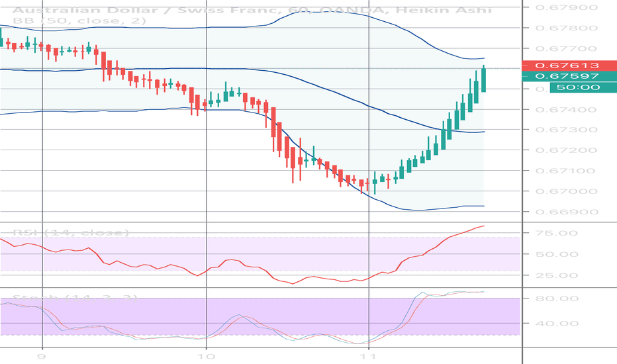Viewport: 617px width, 364px height.
Task: Click the Stoch 80.00 scale label
Action: coord(556,298)
